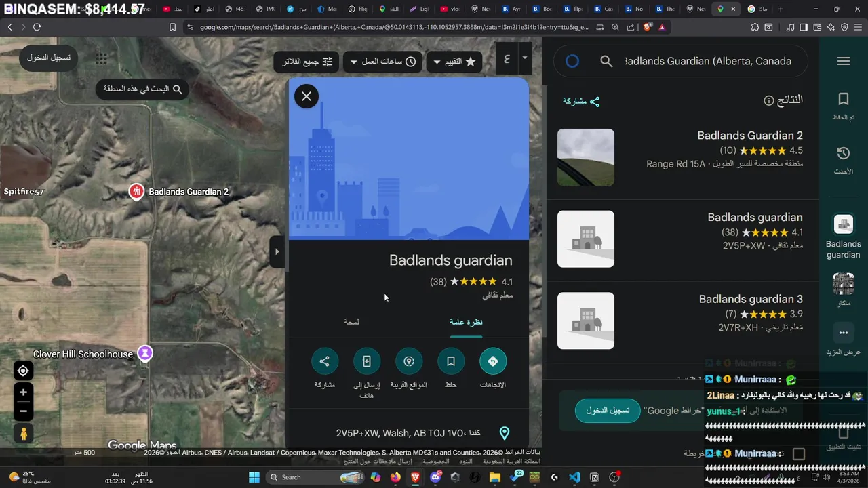Bookmark this page in address bar
Image resolution: width=868 pixels, height=488 pixels.
[172, 27]
